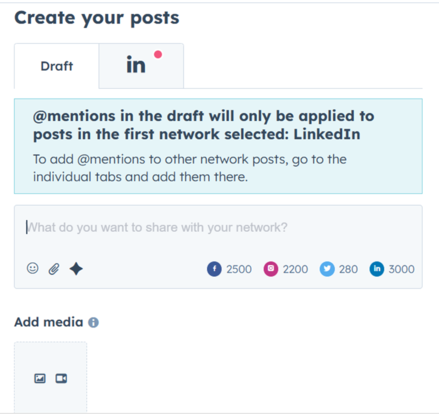The image size is (439, 414).
Task: Click the 2500 Facebook character limit
Action: click(x=239, y=269)
